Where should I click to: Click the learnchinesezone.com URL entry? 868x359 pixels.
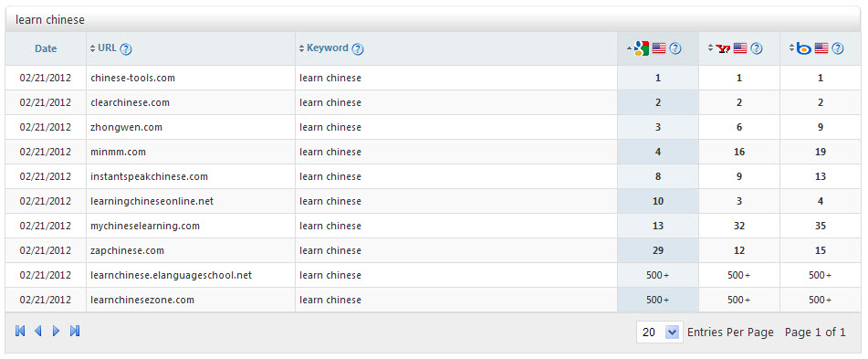(142, 300)
